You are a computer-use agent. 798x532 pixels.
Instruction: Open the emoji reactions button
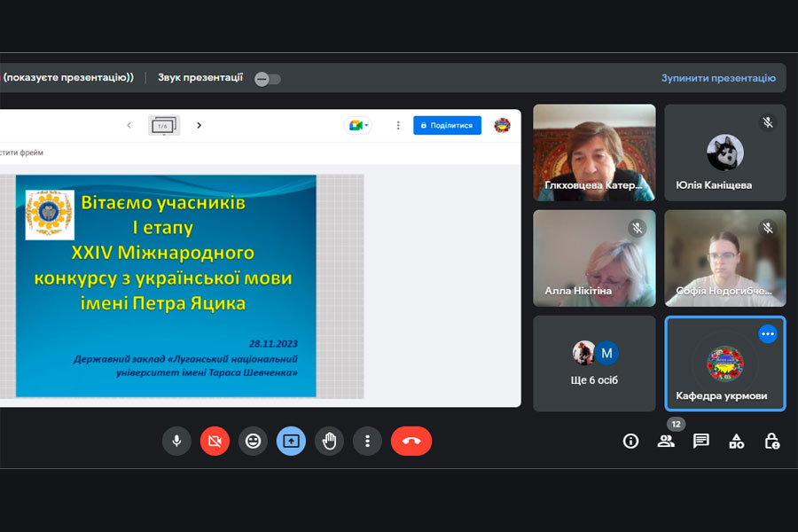pos(253,441)
